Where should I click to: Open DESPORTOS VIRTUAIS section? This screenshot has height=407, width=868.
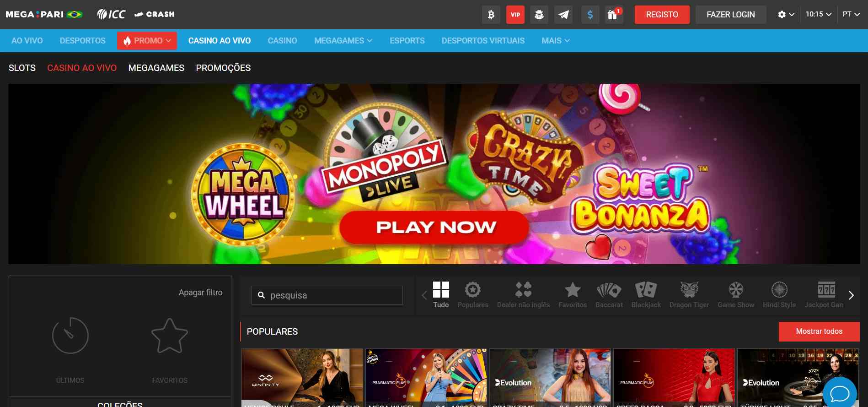click(x=483, y=41)
